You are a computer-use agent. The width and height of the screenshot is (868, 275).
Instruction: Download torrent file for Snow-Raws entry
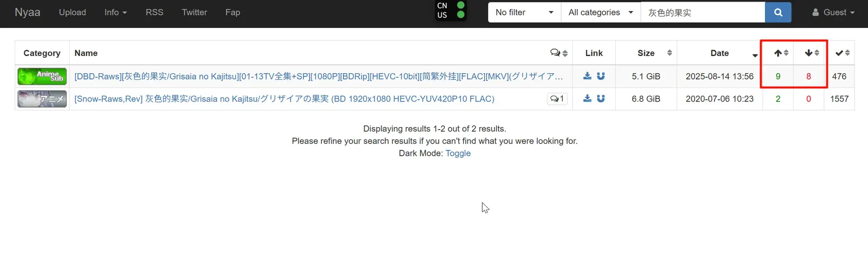click(x=587, y=98)
